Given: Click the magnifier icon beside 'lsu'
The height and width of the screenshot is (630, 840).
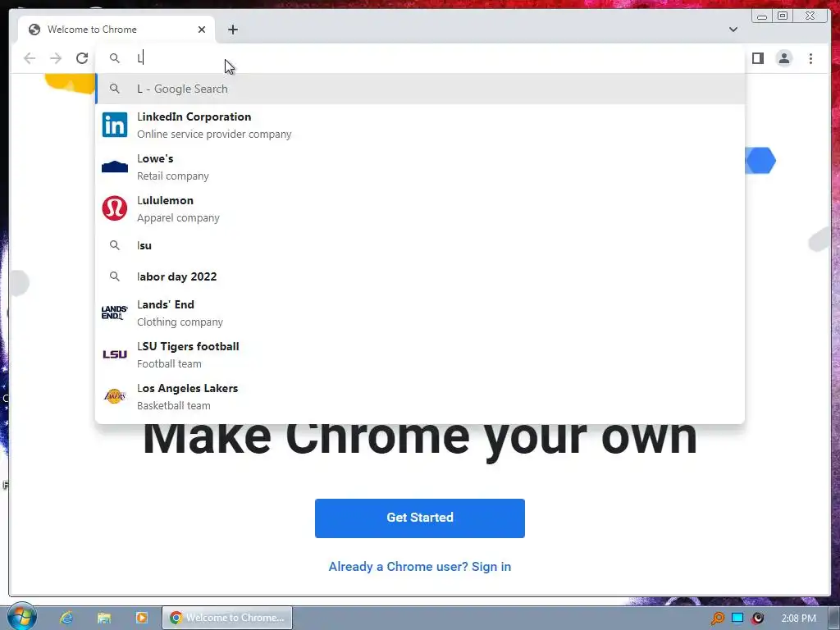Looking at the screenshot, I should tap(115, 245).
